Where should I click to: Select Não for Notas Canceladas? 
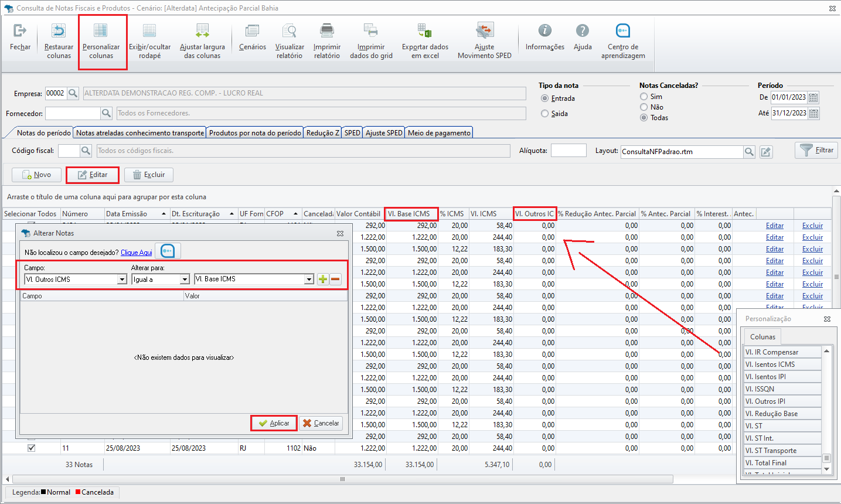644,107
